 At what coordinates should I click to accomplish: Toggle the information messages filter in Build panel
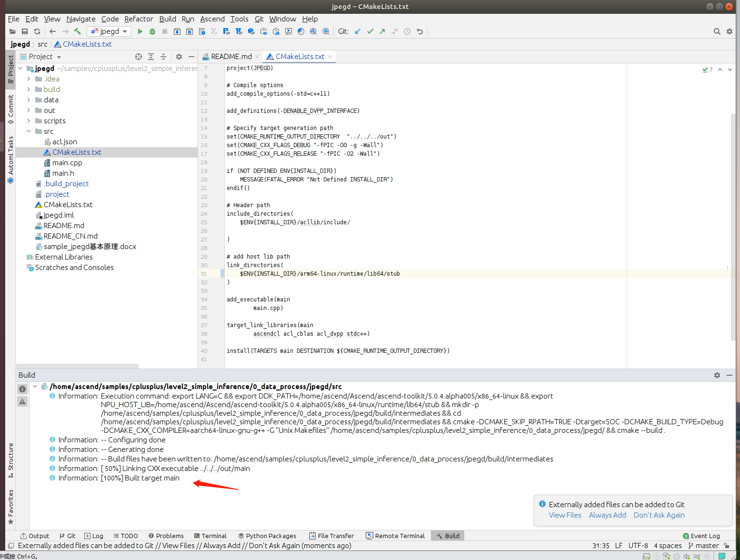pos(22,389)
